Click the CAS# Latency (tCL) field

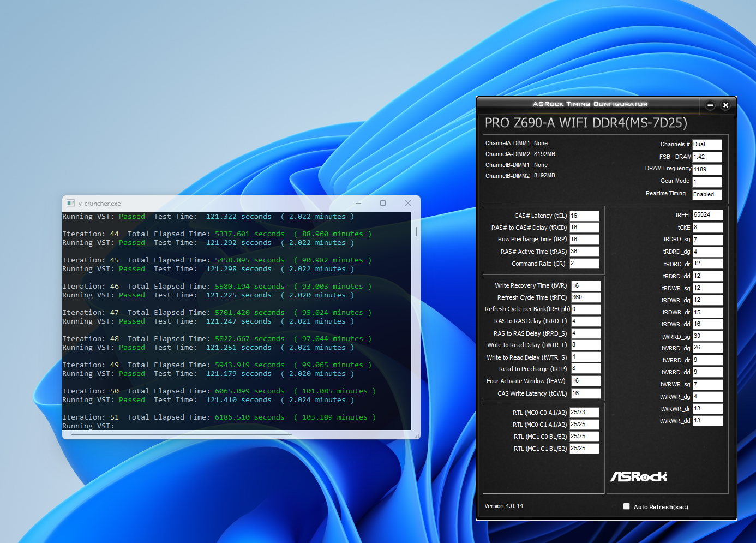point(584,216)
